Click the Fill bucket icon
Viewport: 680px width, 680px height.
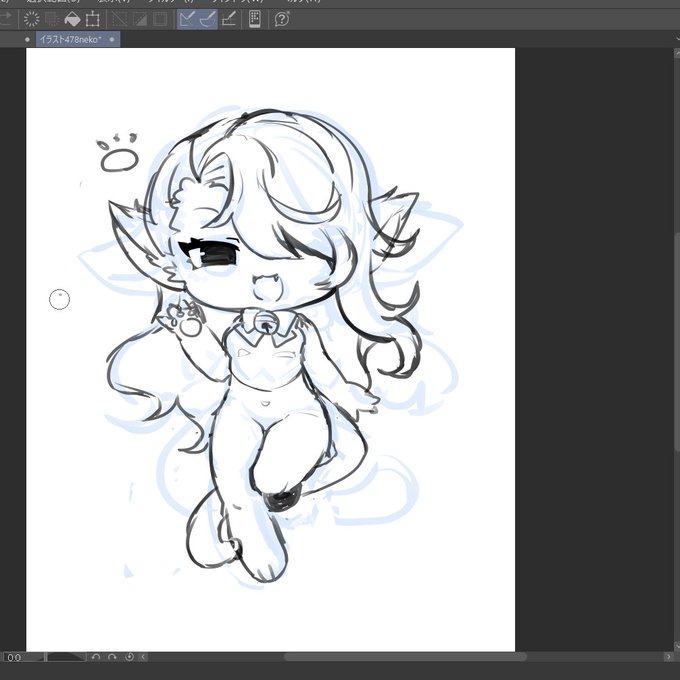click(x=72, y=19)
